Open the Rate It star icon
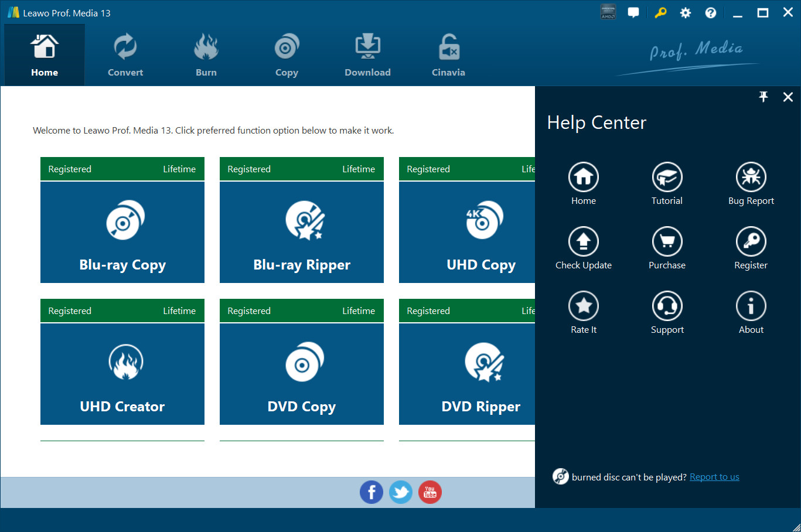Screen dimensions: 801x532 coord(583,306)
